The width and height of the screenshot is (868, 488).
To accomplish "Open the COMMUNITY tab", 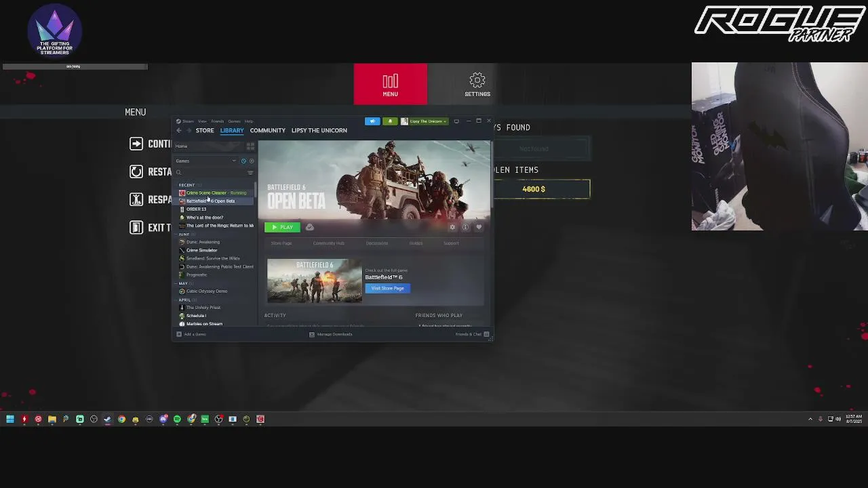I will 268,130.
